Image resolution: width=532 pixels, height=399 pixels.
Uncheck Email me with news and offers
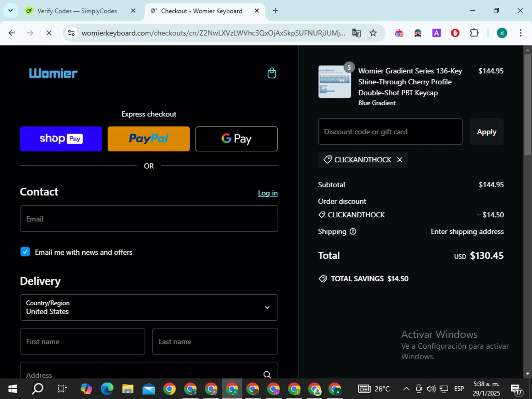[25, 252]
